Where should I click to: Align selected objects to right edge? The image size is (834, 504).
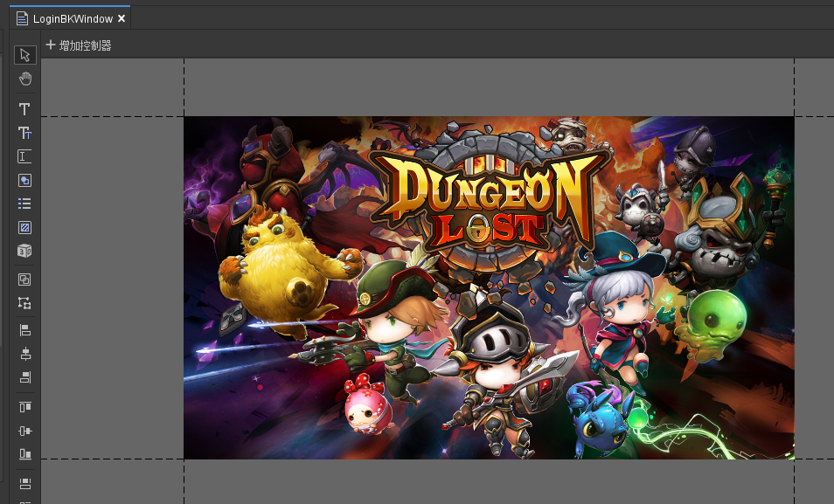[25, 377]
